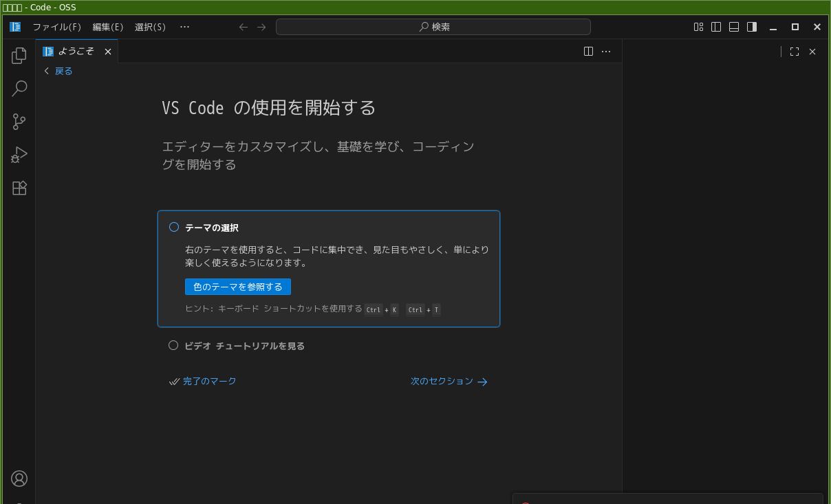Minimize the Code - OSS window
Viewport: 831px width, 504px height.
pos(773,27)
